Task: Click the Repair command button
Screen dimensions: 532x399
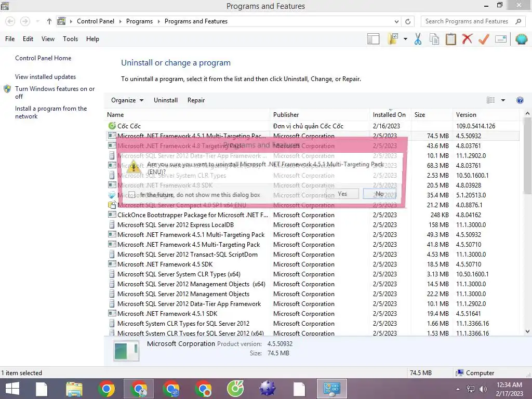Action: [196, 100]
